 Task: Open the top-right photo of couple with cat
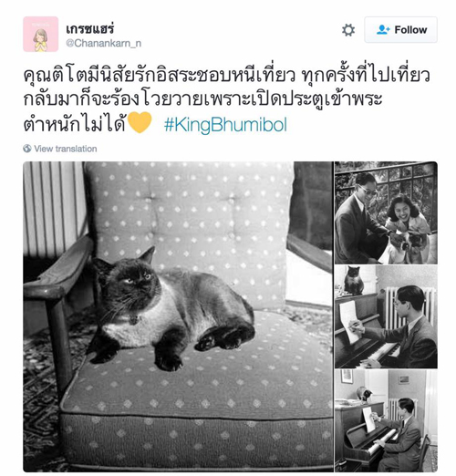(x=386, y=212)
